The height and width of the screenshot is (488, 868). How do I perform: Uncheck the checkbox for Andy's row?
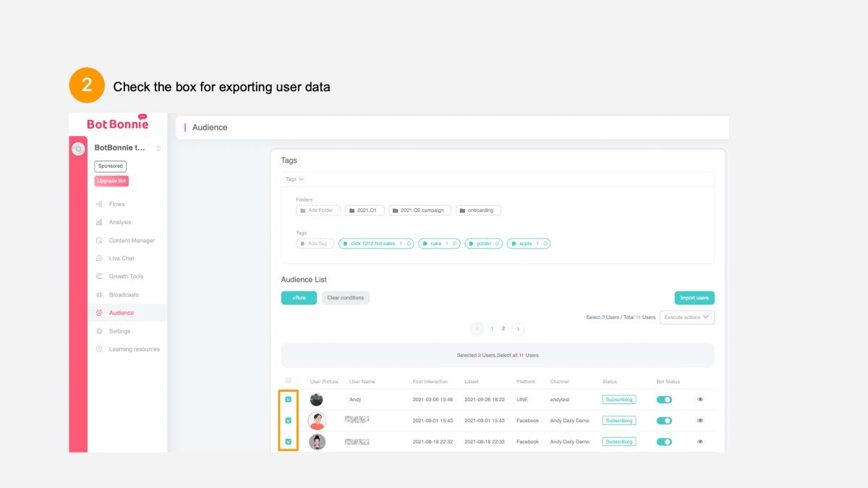coord(289,399)
